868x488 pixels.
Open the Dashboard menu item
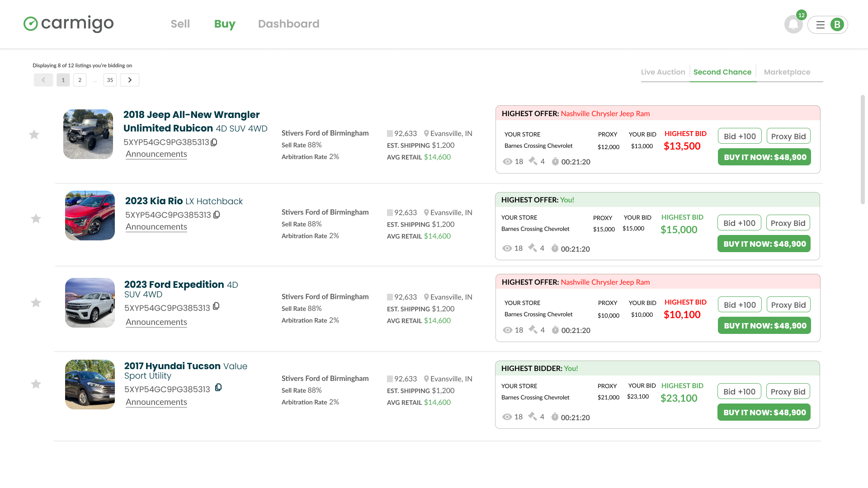(288, 24)
